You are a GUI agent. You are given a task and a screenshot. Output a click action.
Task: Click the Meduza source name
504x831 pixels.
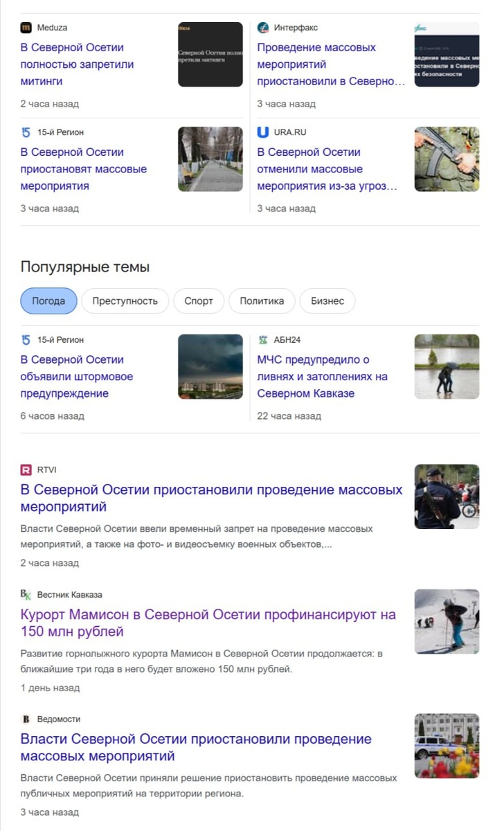pyautogui.click(x=52, y=28)
